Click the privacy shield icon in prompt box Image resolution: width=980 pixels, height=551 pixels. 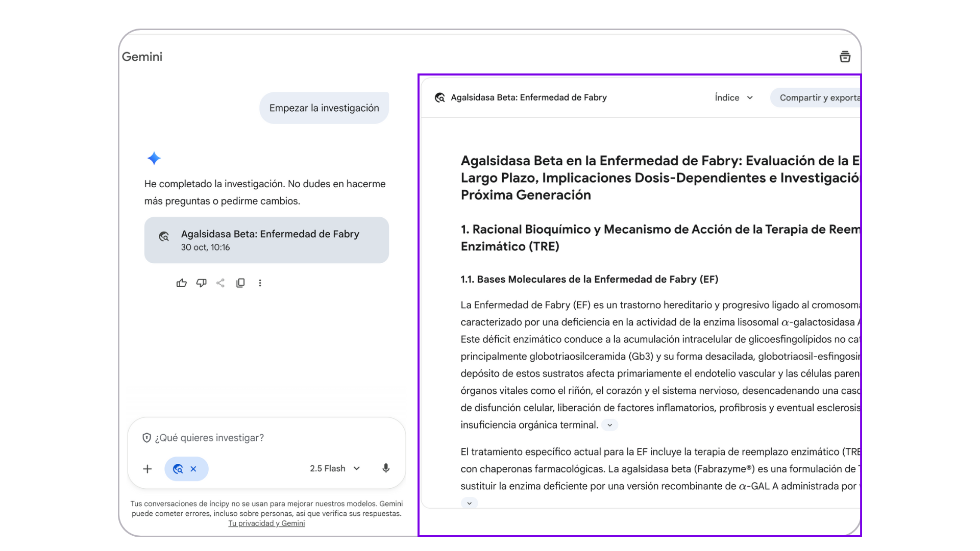146,438
